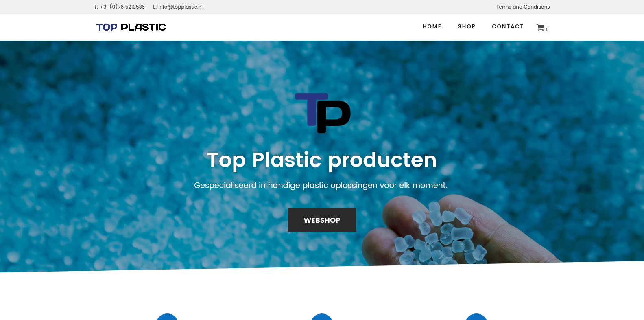Click the right blue circle icon below hero
This screenshot has height=320, width=644.
point(476,317)
